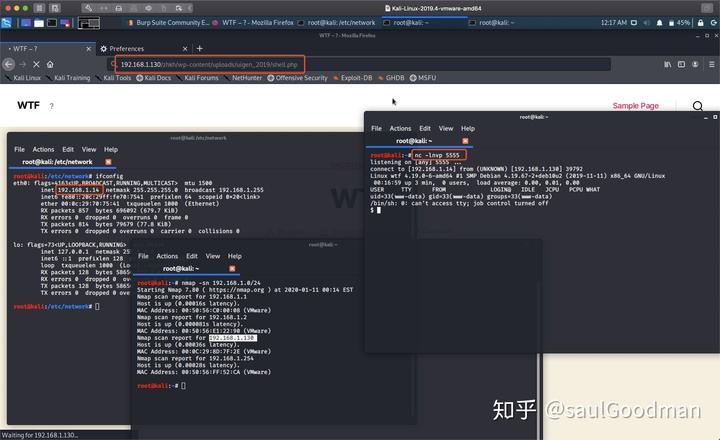Open View menu in /etc/network terminal
Viewport: 720px width, 440px height.
coord(89,150)
